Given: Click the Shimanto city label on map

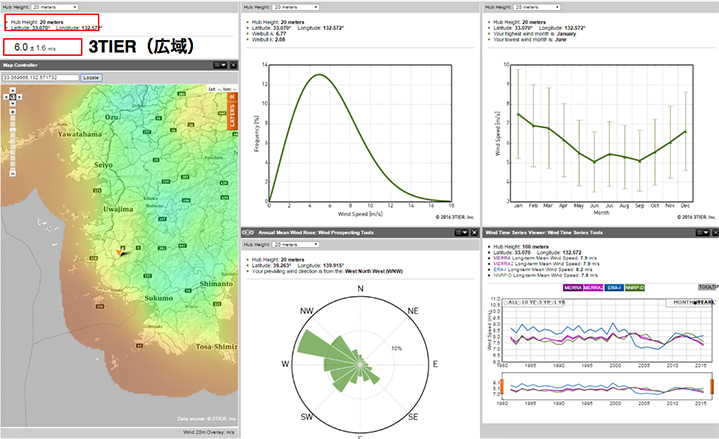Looking at the screenshot, I should pos(216,284).
